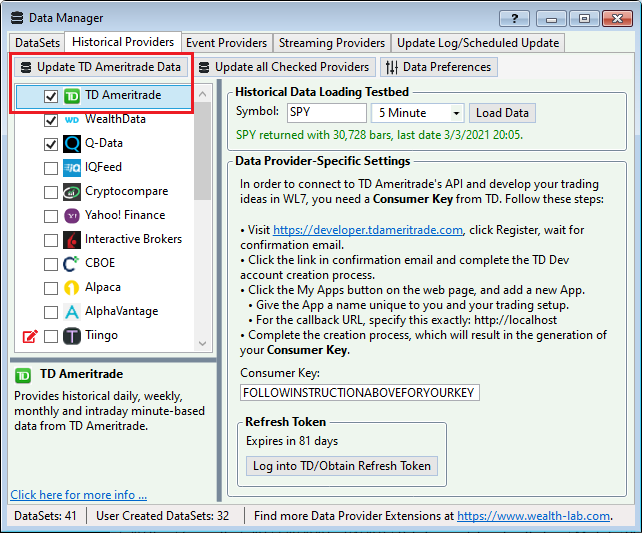This screenshot has height=533, width=642.
Task: Click the Consumer Key input field
Action: 359,393
